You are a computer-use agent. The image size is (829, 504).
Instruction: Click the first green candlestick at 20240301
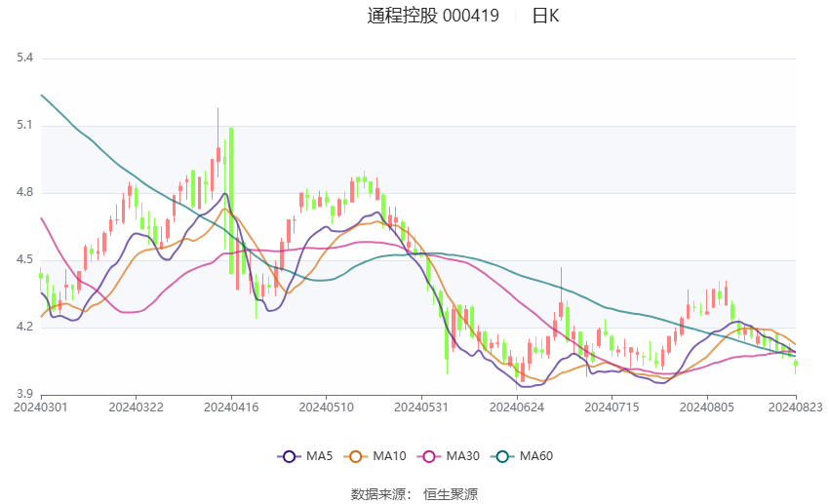point(41,275)
